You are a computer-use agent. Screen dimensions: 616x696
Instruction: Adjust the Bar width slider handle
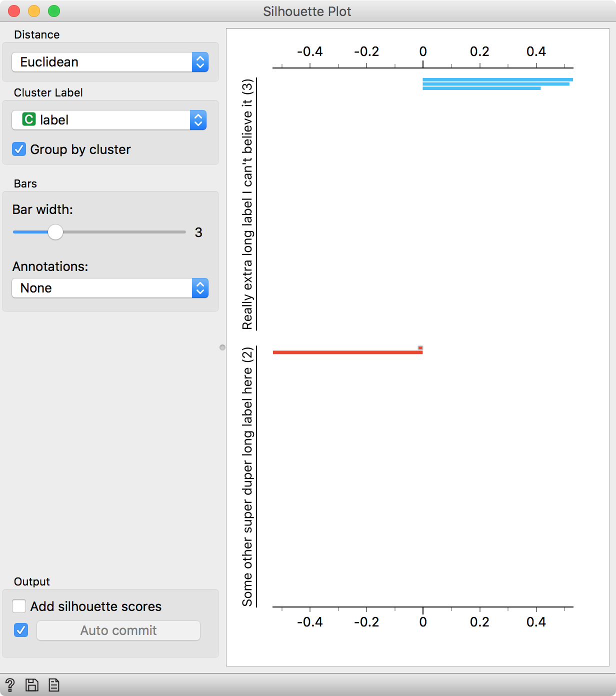click(x=56, y=232)
